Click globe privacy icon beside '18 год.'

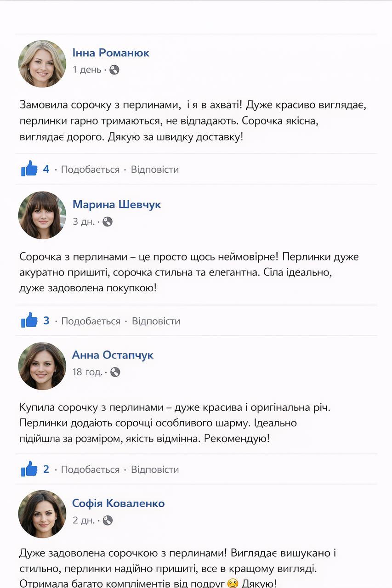(115, 372)
